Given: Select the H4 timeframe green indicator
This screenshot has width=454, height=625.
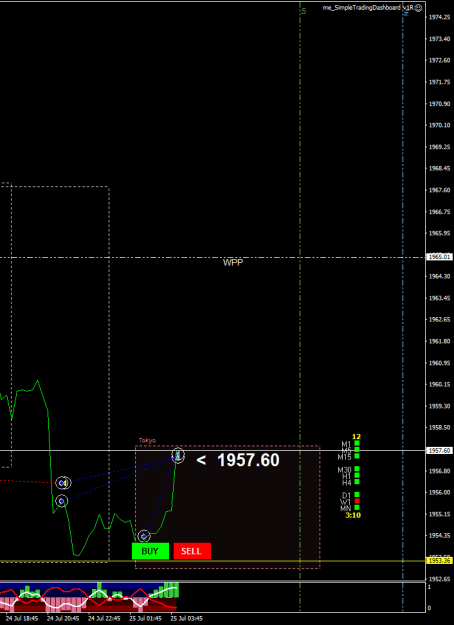Looking at the screenshot, I should click(357, 482).
